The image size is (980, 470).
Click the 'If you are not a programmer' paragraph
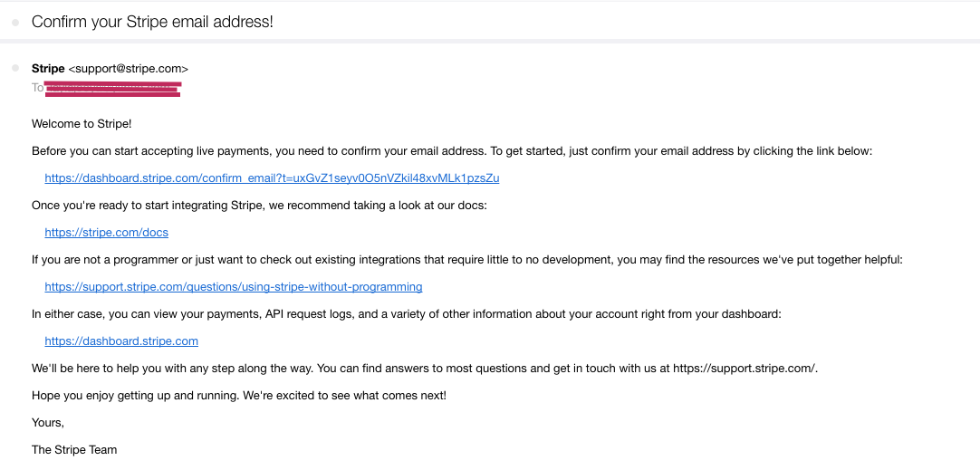466,260
